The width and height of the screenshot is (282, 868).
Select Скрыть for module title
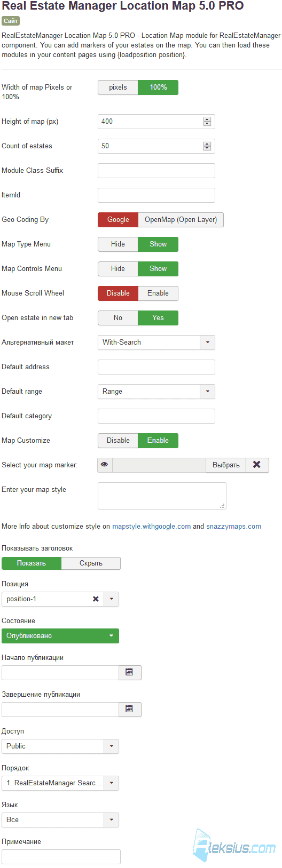tap(91, 563)
